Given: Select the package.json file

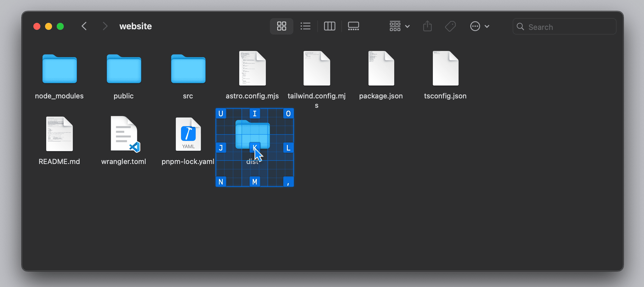Looking at the screenshot, I should click(x=381, y=68).
